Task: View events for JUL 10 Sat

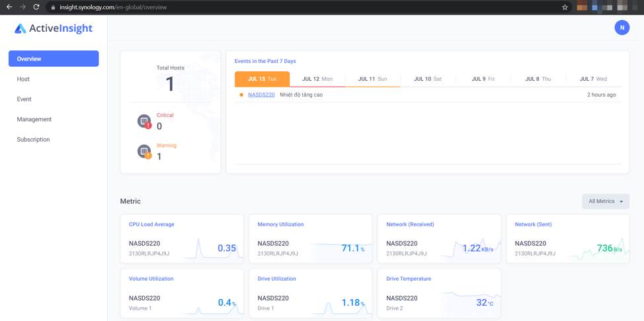Action: tap(428, 79)
